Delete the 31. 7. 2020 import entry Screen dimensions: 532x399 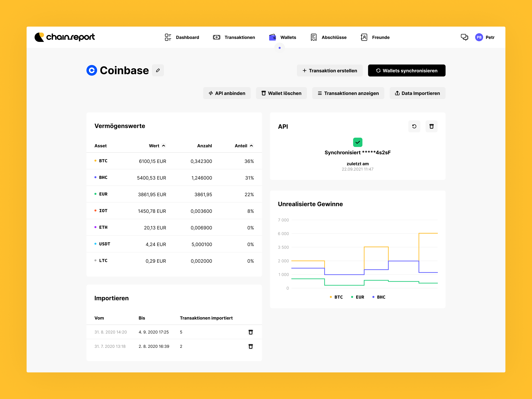pyautogui.click(x=251, y=346)
